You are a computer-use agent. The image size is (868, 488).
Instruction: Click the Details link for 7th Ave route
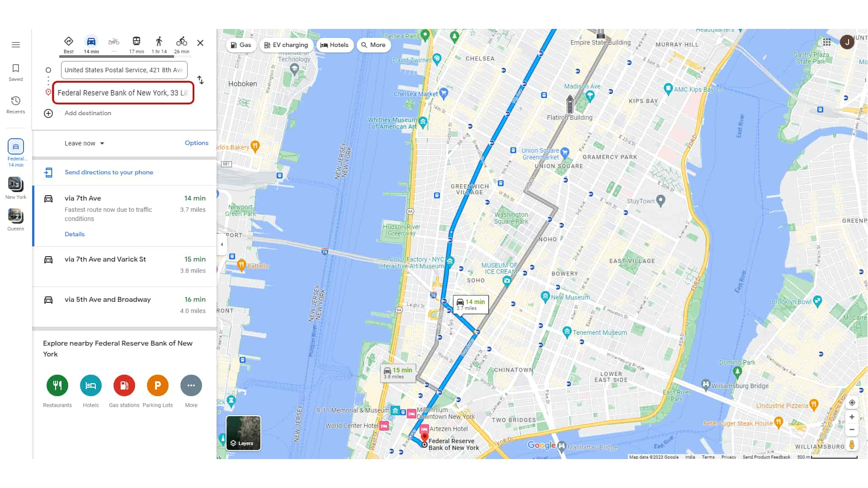tap(75, 234)
